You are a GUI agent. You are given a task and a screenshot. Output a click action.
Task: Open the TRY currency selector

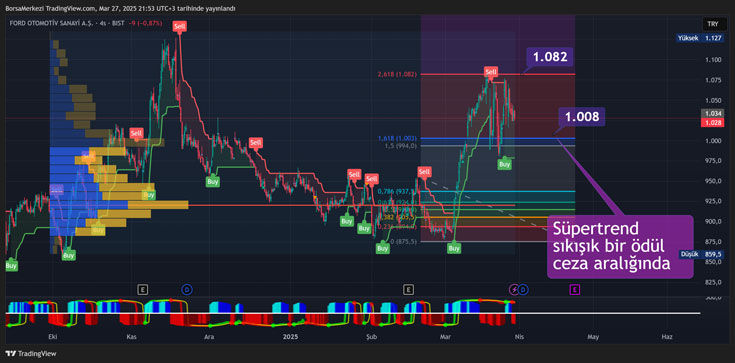click(x=713, y=24)
